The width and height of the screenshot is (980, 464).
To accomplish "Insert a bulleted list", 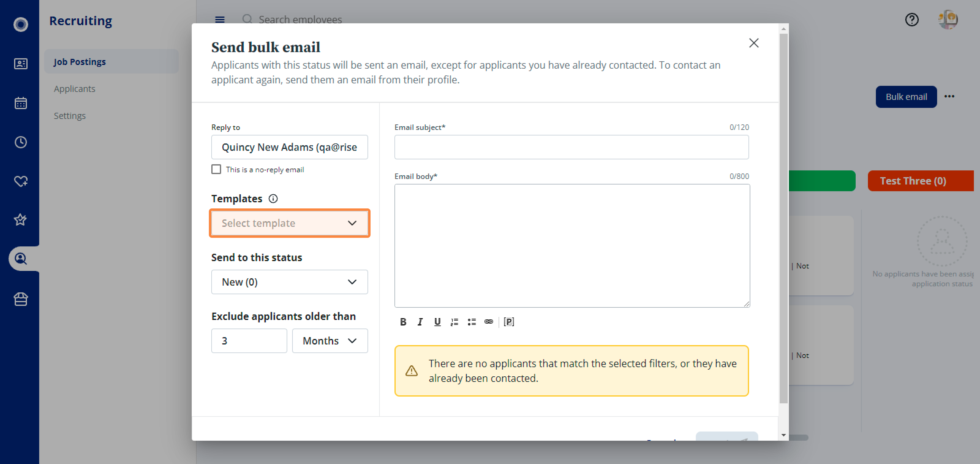I will 471,321.
